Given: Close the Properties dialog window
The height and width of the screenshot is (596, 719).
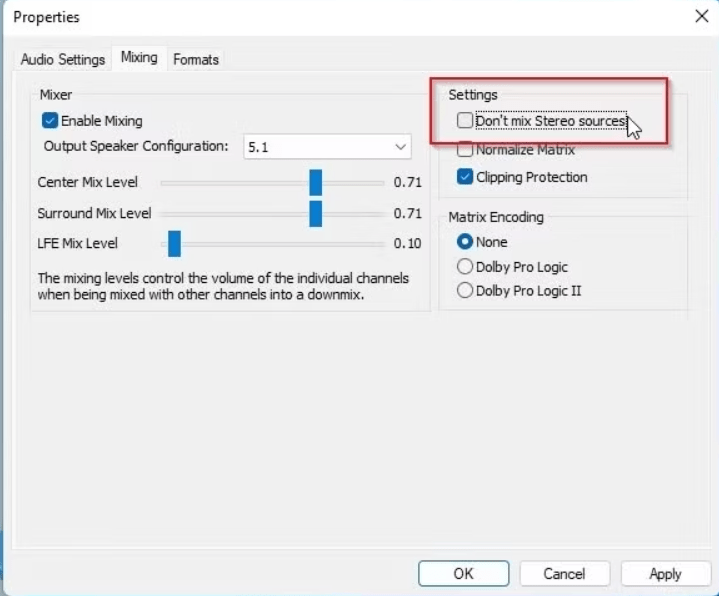Looking at the screenshot, I should (699, 15).
